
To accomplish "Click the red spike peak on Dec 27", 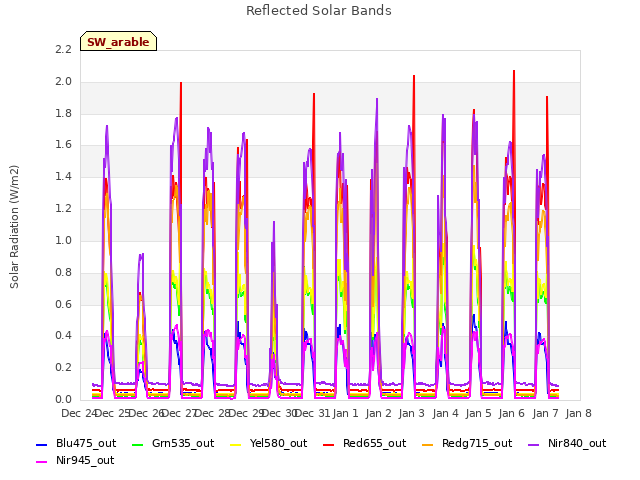I will point(181,83).
